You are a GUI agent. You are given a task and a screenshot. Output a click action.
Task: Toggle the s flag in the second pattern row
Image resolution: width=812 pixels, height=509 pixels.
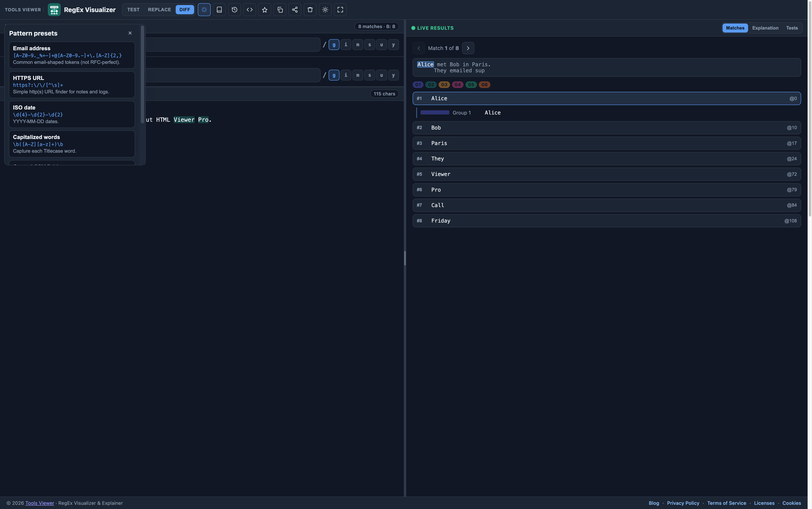(x=369, y=75)
